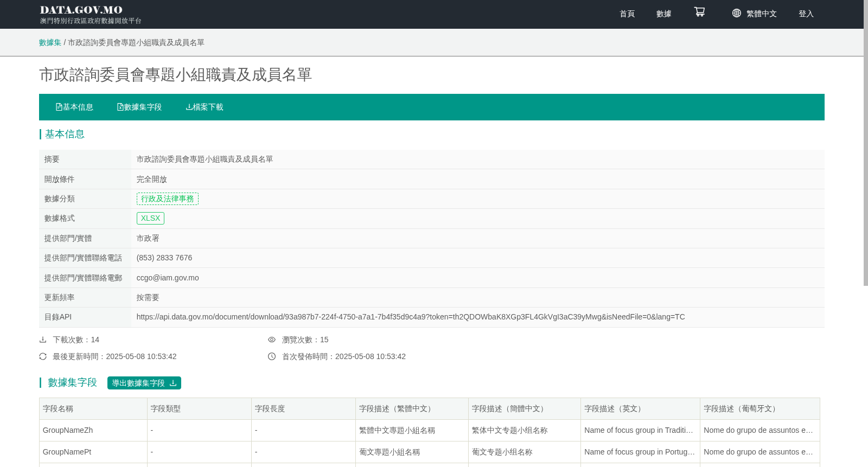Click the clock icon beside 首次發佈時間
This screenshot has height=467, width=868.
(x=272, y=356)
